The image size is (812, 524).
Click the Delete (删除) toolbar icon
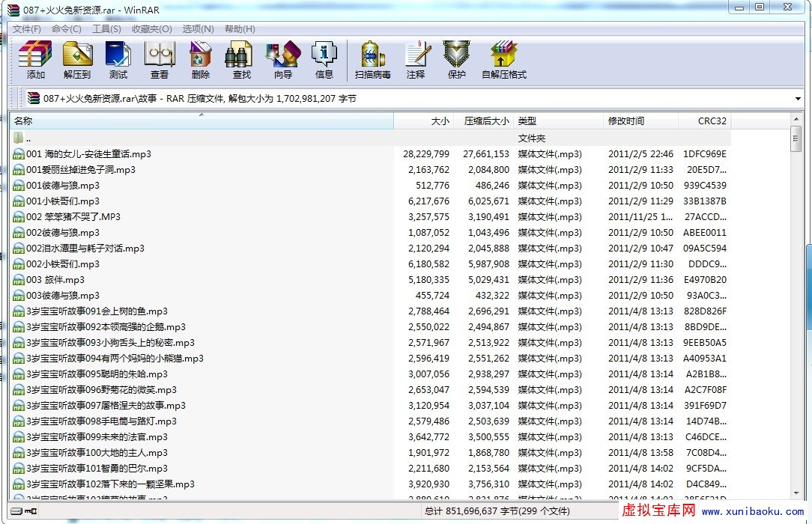click(x=201, y=60)
